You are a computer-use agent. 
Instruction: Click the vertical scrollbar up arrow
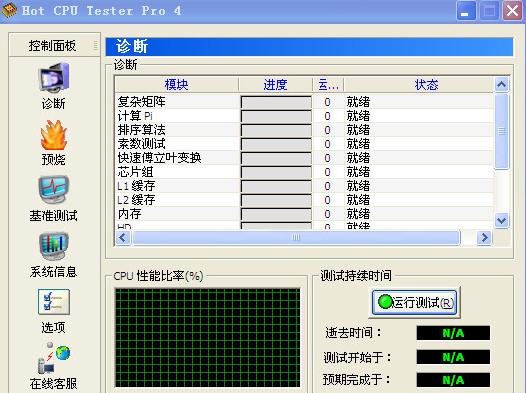[502, 85]
